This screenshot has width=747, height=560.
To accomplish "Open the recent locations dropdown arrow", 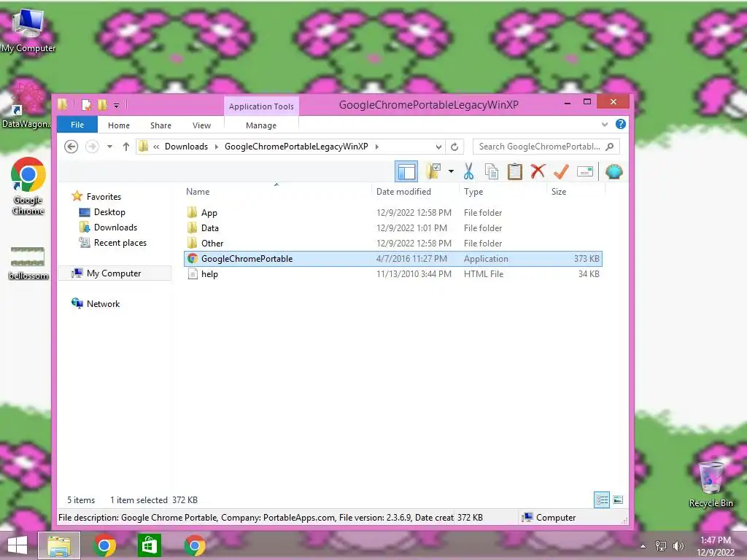I will tap(109, 147).
